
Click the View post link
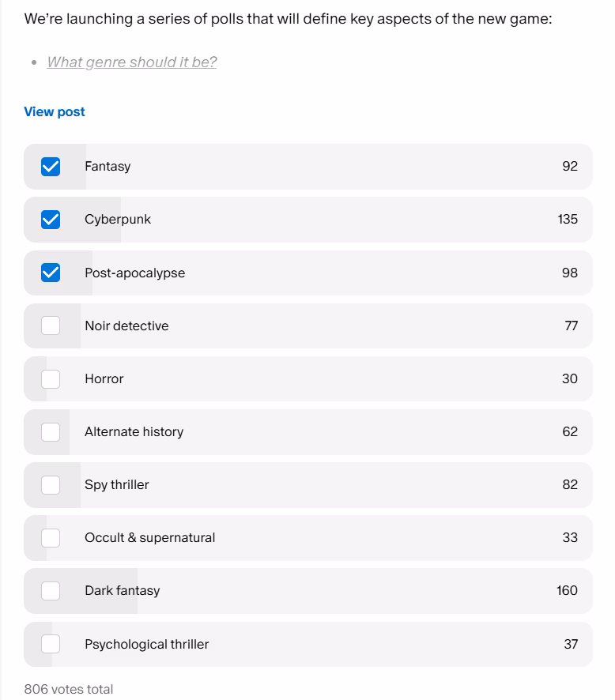tap(55, 111)
